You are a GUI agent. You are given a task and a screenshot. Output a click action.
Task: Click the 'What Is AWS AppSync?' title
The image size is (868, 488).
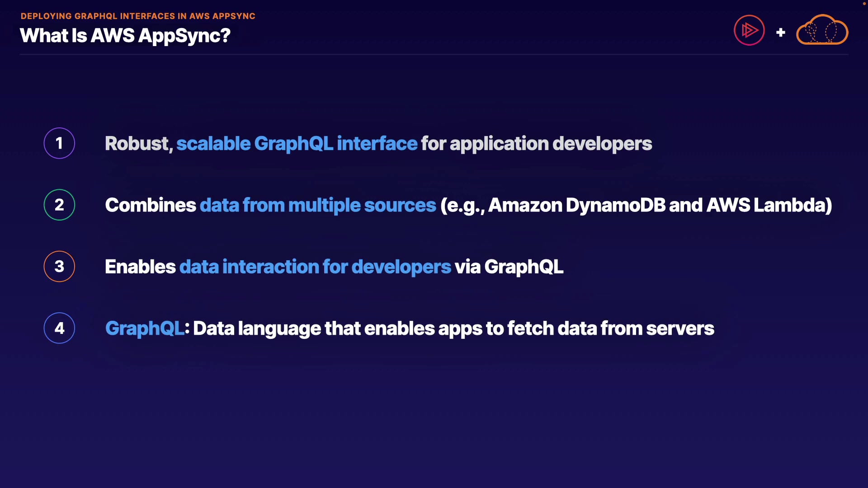[x=125, y=36]
